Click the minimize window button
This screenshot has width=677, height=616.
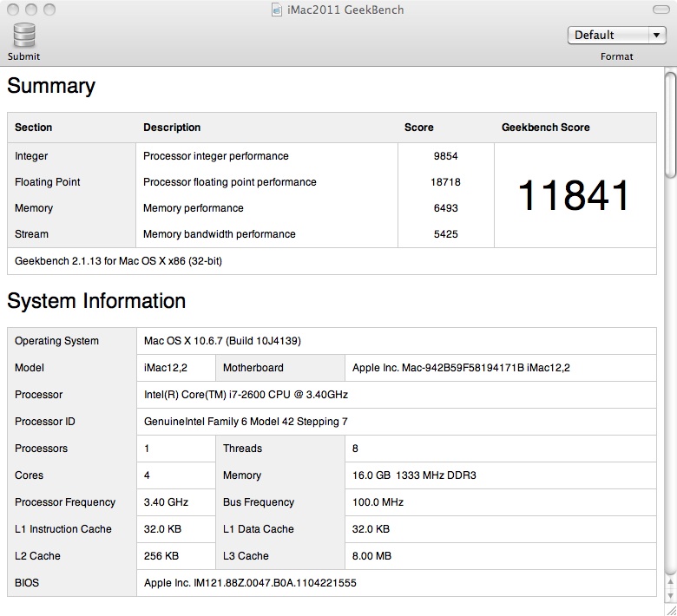click(x=31, y=10)
